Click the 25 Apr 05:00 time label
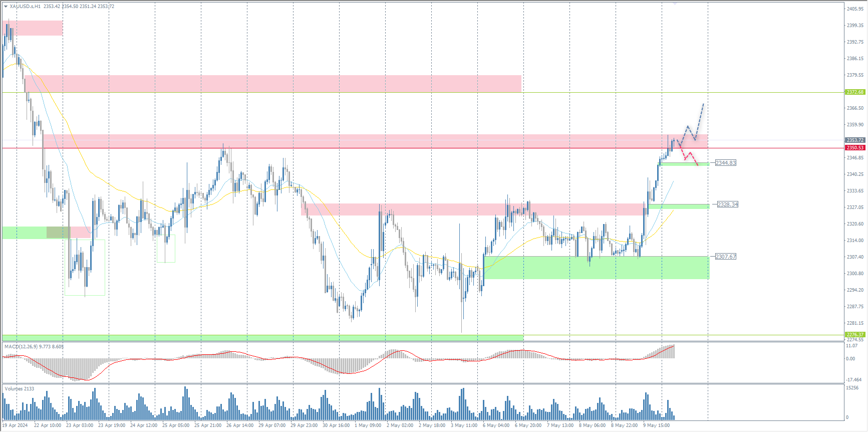This screenshot has width=868, height=432. coord(176,425)
